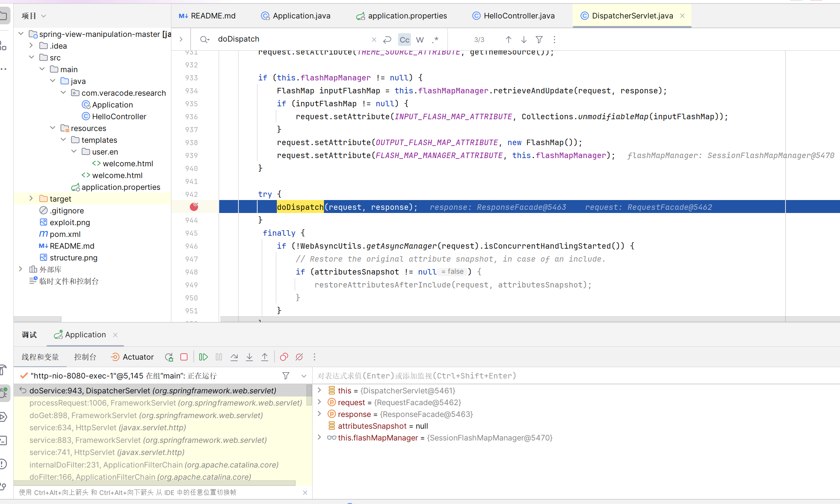Expand the 'this' DispatcherServlet variable
This screenshot has width=840, height=504.
pos(319,390)
